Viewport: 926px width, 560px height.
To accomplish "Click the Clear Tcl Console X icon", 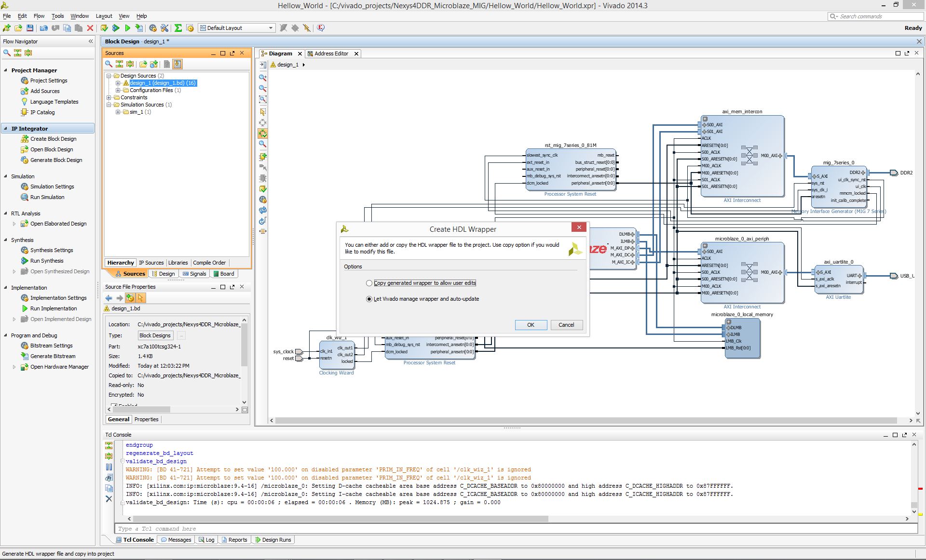I will (109, 499).
